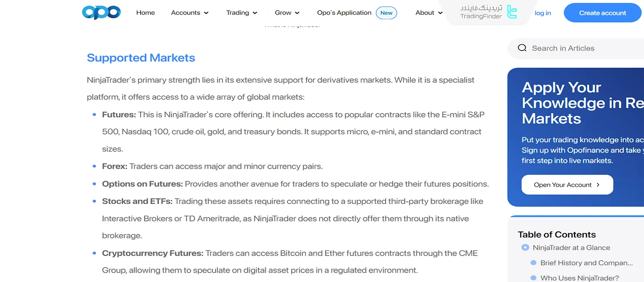Viewport: 644px width, 282px height.
Task: Click the TradingFinder logo icon
Action: [x=512, y=12]
